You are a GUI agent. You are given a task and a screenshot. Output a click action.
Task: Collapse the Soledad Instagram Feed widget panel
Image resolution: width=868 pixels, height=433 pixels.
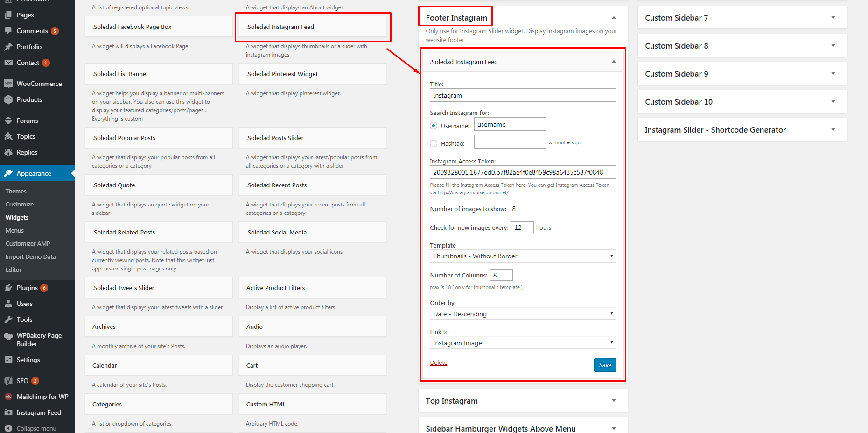tap(614, 62)
